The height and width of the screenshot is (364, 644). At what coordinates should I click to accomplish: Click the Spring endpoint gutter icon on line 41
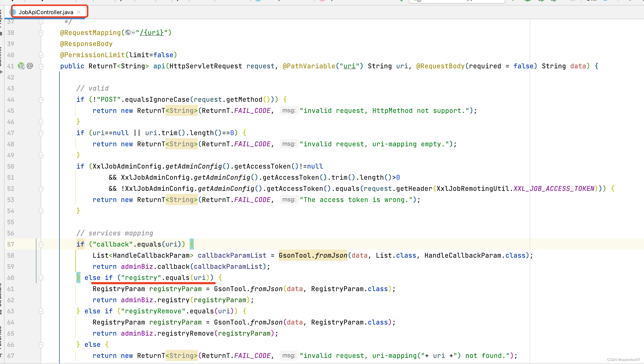tap(21, 66)
